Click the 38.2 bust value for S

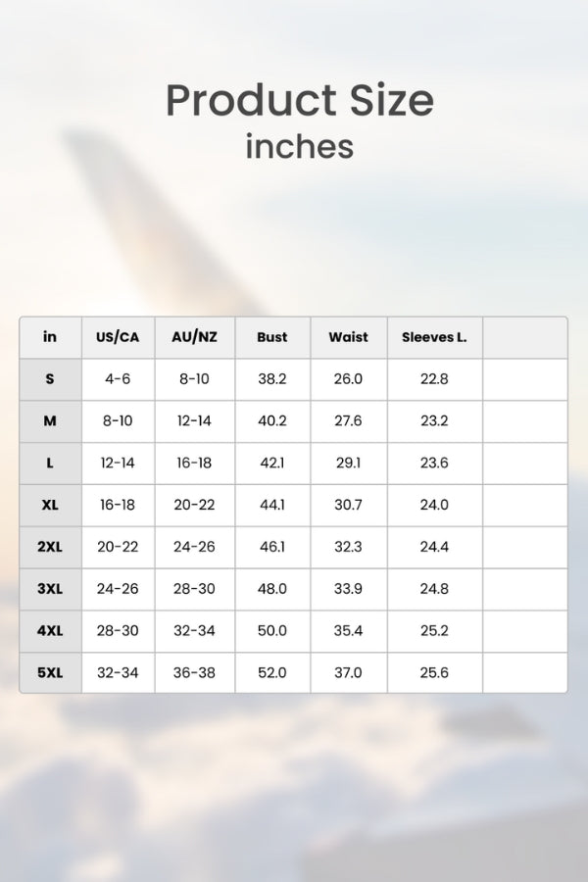point(272,379)
